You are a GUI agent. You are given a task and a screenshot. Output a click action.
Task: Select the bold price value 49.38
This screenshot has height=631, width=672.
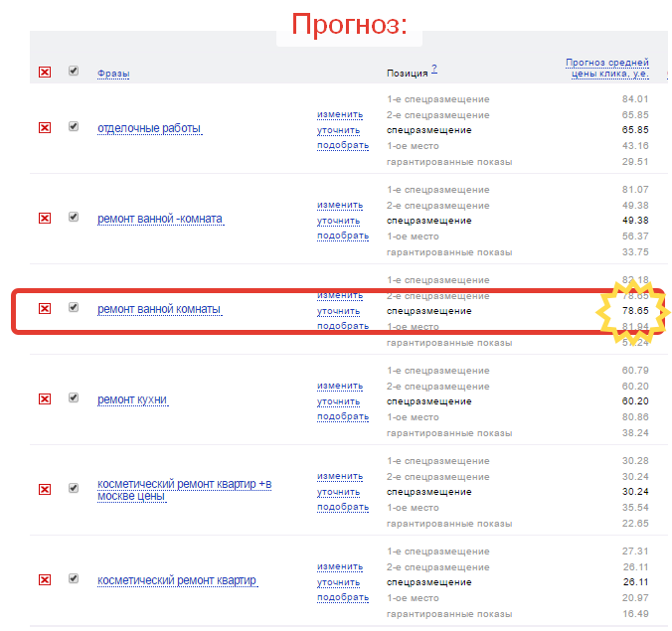(635, 221)
